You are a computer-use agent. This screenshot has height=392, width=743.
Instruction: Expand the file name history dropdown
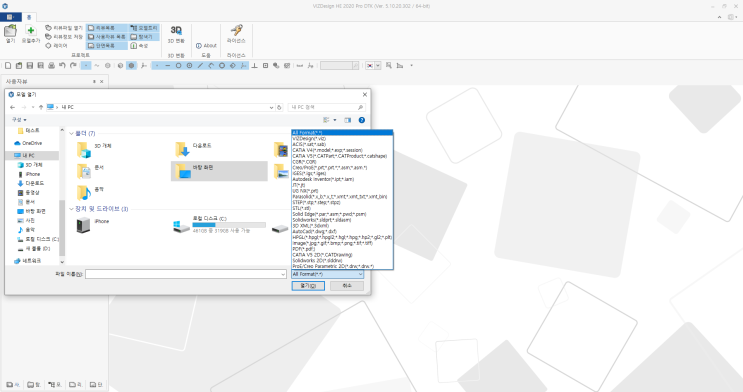click(x=283, y=274)
